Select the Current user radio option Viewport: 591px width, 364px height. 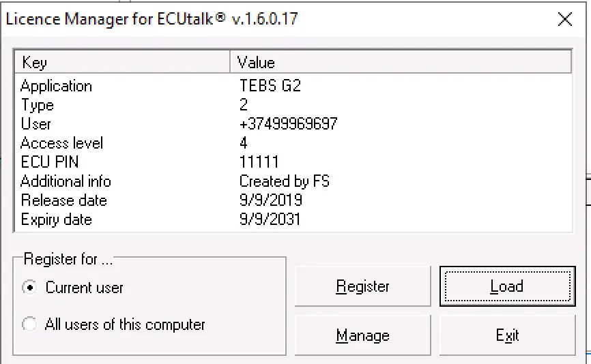click(x=30, y=288)
